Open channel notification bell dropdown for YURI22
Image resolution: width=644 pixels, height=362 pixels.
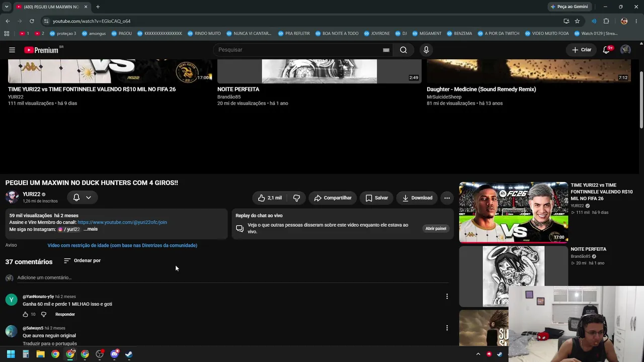82,198
